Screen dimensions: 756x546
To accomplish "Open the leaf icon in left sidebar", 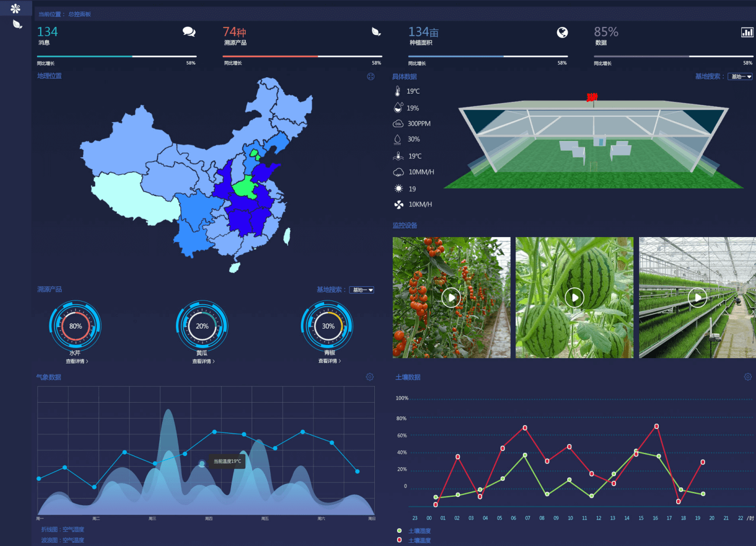I will coord(17,24).
